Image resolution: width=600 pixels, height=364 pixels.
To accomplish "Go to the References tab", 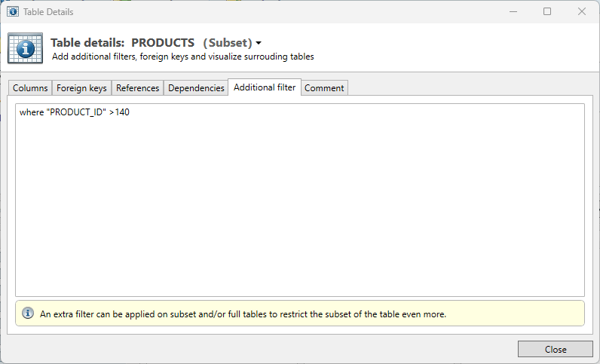I will pos(137,88).
